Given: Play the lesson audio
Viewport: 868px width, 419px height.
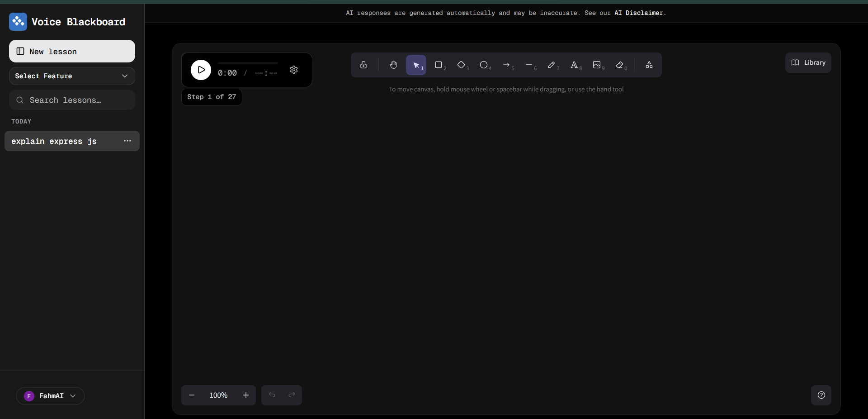Looking at the screenshot, I should pos(201,70).
